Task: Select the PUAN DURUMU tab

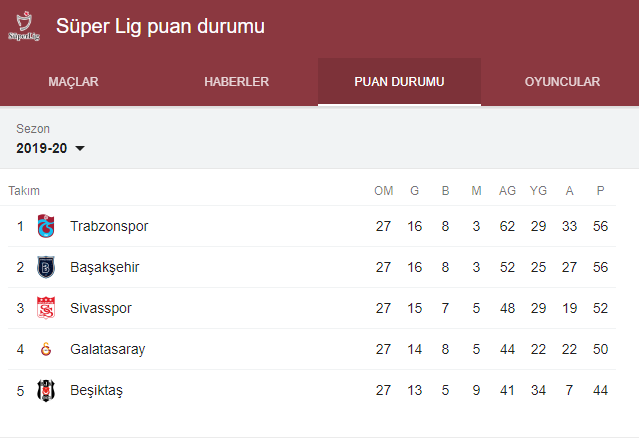Action: pos(399,82)
